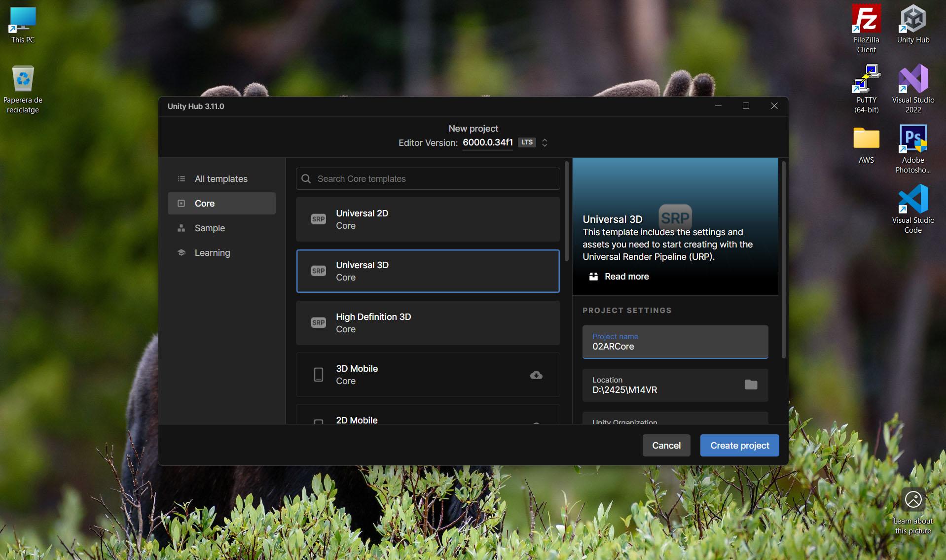Click the search magnifier icon
The height and width of the screenshot is (560, 946).
pos(306,179)
